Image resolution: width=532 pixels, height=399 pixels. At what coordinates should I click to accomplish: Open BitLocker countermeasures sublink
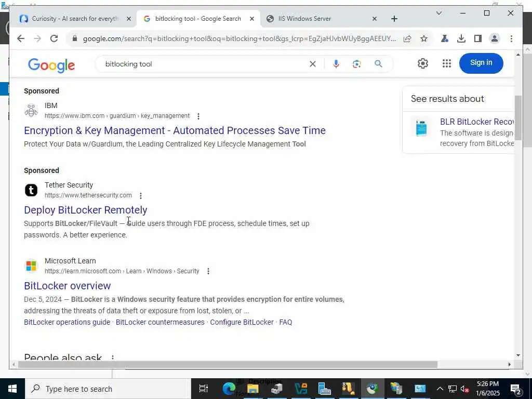pos(160,322)
